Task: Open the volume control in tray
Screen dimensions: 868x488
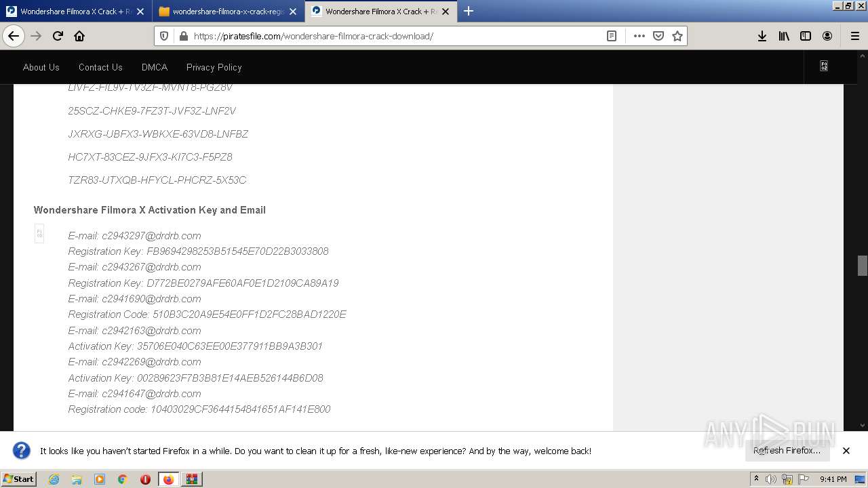Action: pyautogui.click(x=771, y=479)
